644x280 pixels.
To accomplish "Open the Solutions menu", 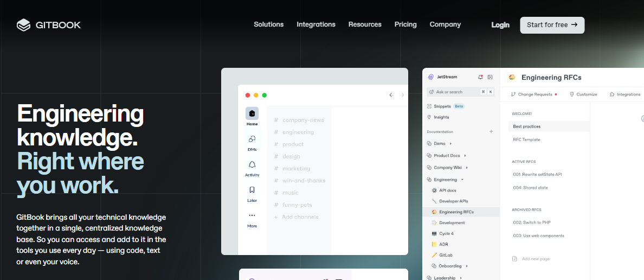I will click(x=268, y=24).
